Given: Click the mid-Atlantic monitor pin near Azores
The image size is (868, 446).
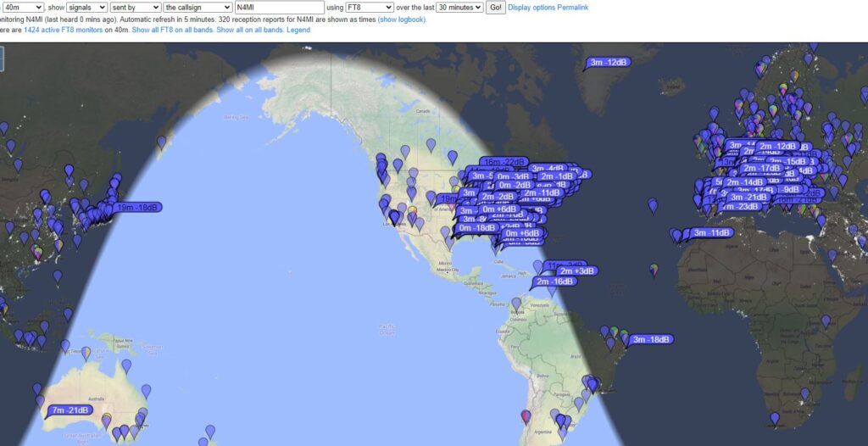Looking at the screenshot, I should 652,205.
